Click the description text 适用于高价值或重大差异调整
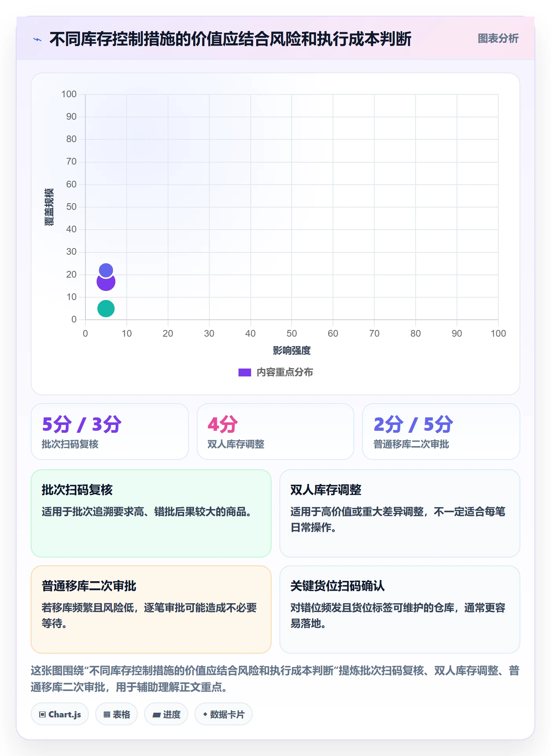This screenshot has height=756, width=551. click(398, 519)
